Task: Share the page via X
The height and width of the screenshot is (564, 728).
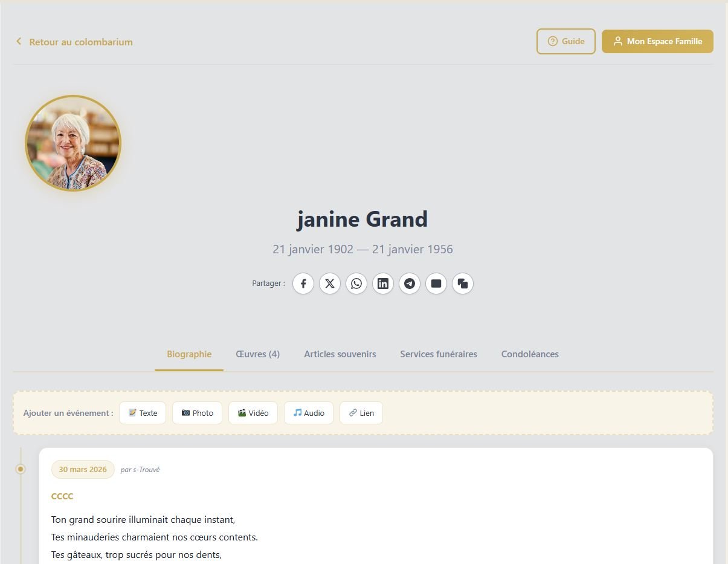Action: tap(329, 284)
